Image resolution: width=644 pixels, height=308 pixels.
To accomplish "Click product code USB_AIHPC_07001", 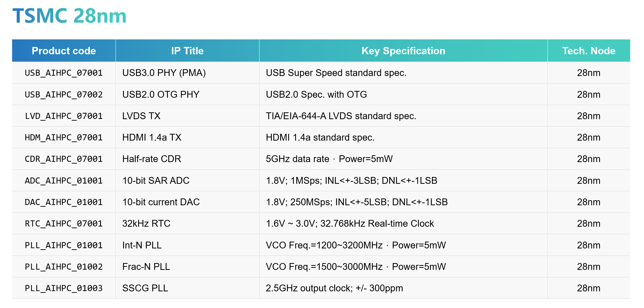I will [x=64, y=73].
